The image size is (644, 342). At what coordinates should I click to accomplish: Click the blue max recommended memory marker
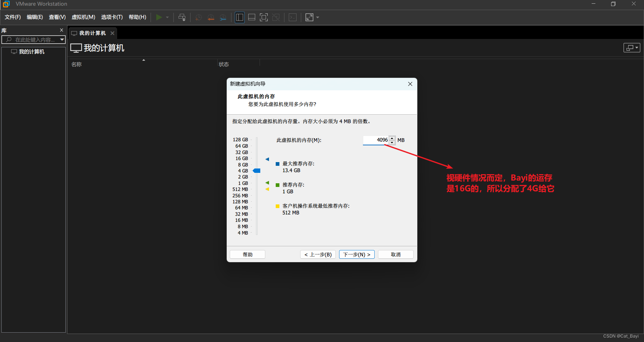267,159
